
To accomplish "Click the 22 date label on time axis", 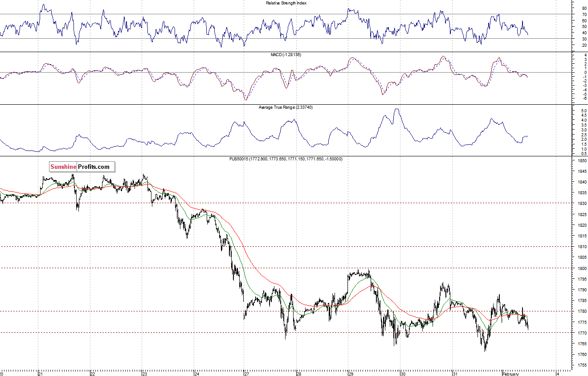I will 93,374.
